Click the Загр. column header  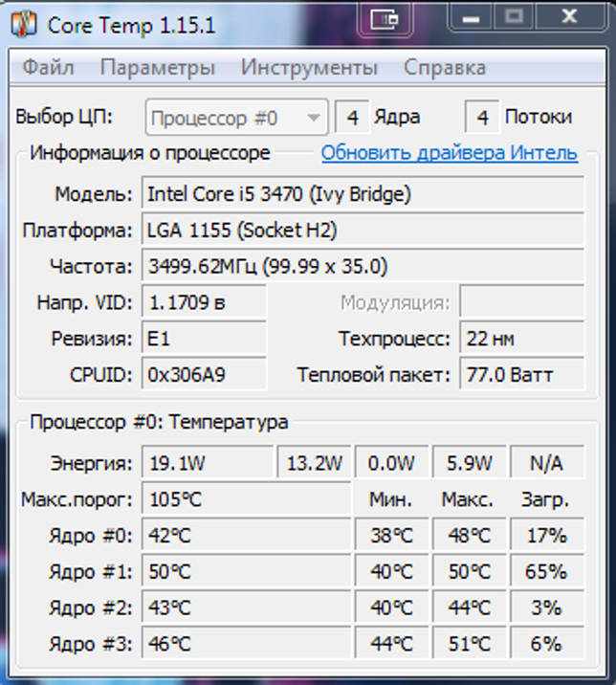click(545, 499)
